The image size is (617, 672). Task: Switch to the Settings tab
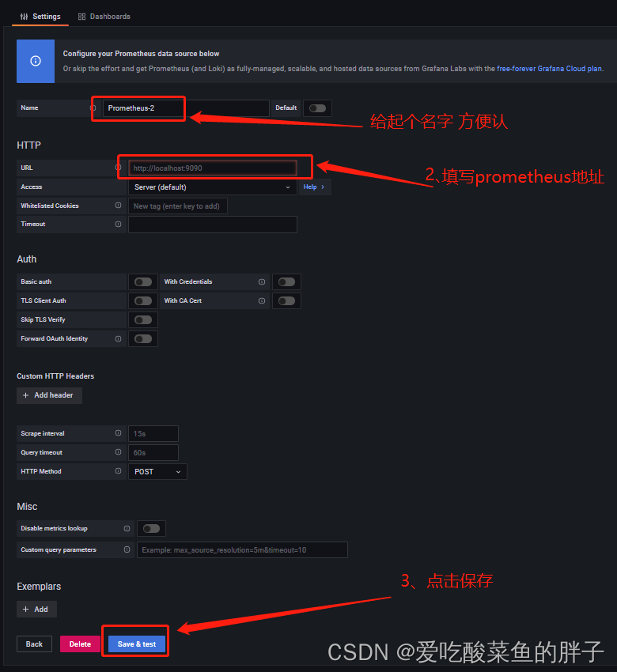40,17
